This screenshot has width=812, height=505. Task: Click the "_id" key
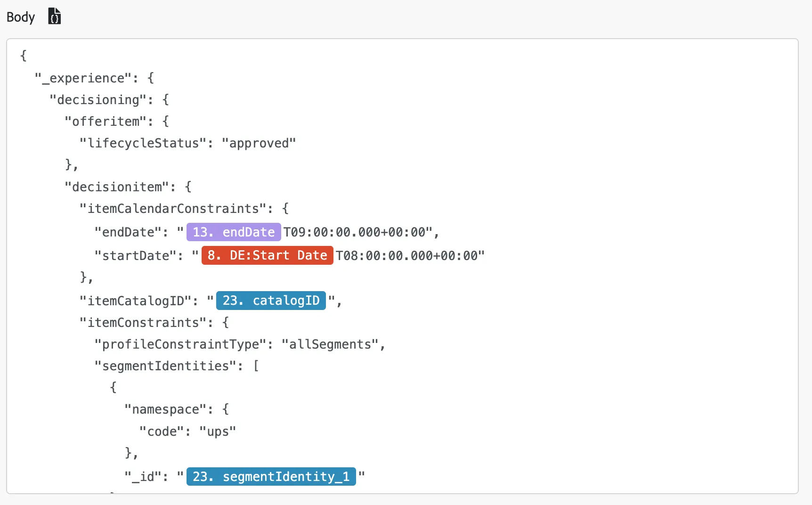pyautogui.click(x=144, y=477)
